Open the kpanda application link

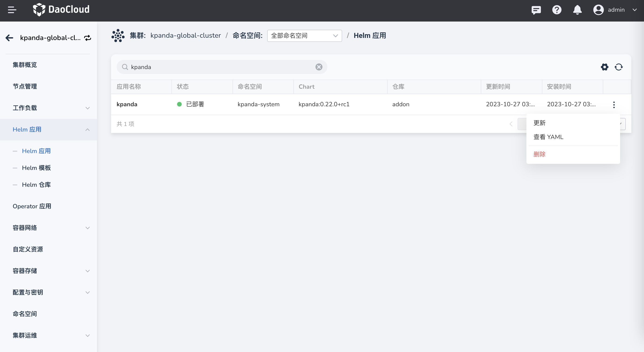pyautogui.click(x=127, y=104)
